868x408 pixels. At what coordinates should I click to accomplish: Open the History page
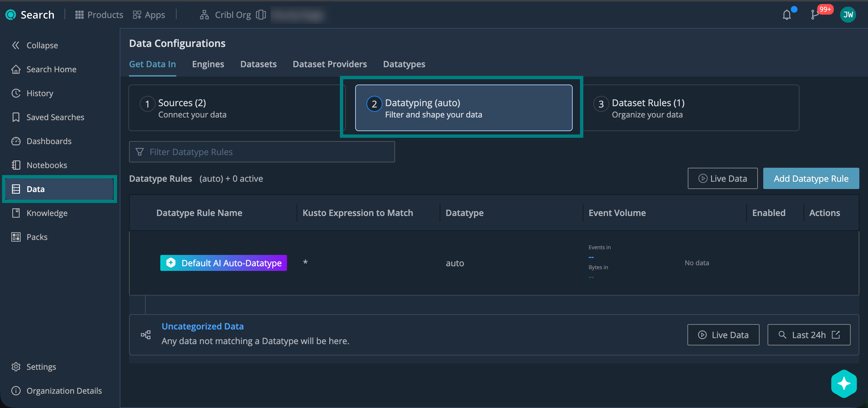[x=32, y=93]
